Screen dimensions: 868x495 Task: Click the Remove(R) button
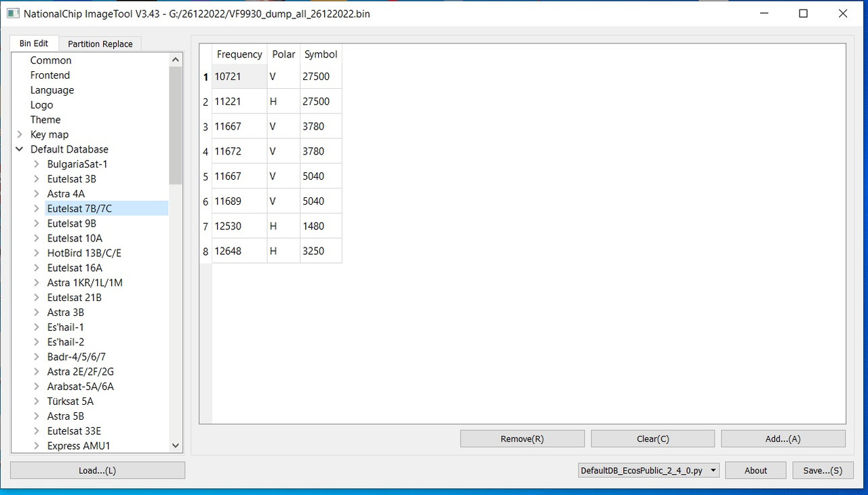click(x=522, y=439)
